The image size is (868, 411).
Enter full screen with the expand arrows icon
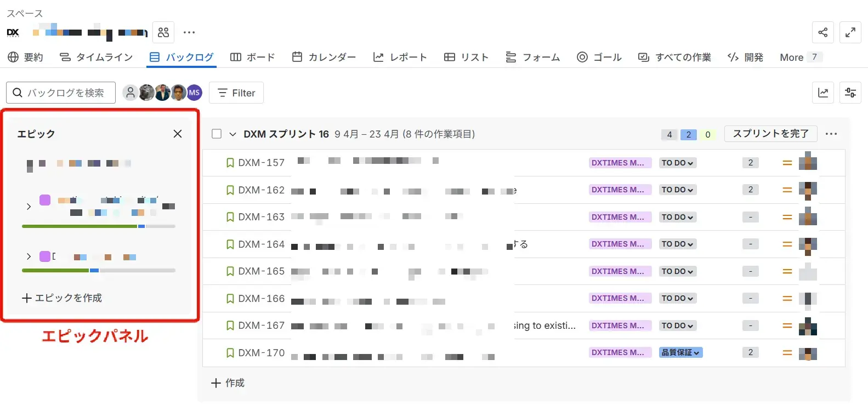point(850,32)
